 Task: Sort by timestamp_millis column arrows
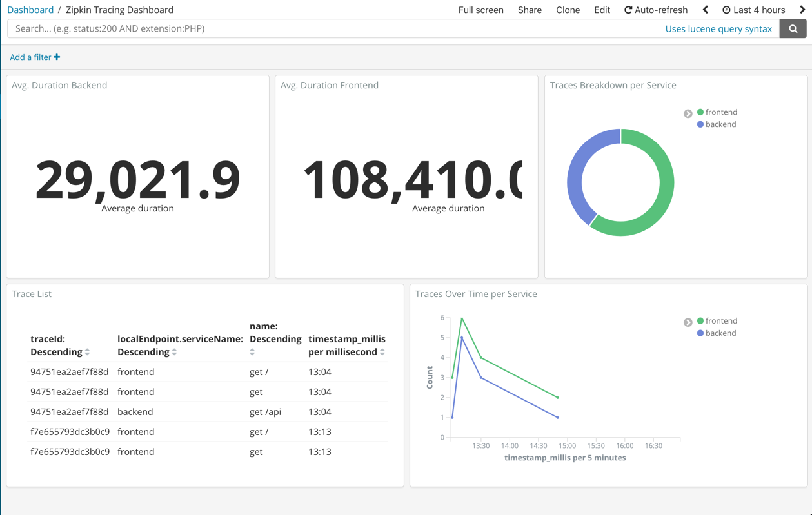coord(382,352)
